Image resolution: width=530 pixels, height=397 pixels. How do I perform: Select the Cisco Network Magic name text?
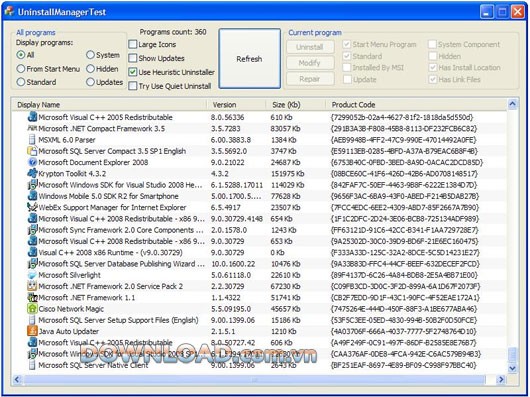coord(71,309)
